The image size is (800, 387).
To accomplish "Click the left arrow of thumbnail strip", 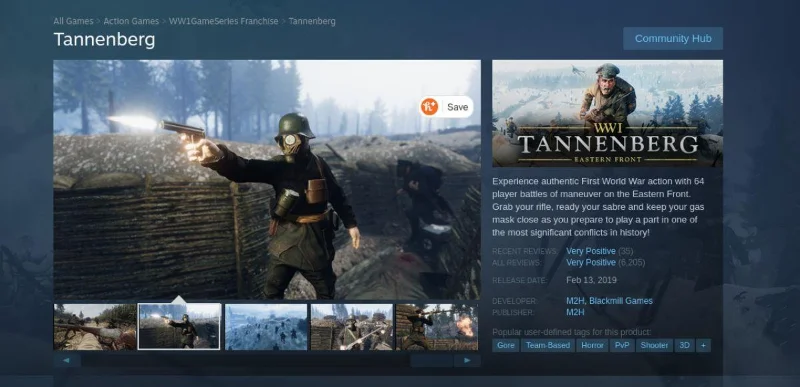I will (x=67, y=360).
